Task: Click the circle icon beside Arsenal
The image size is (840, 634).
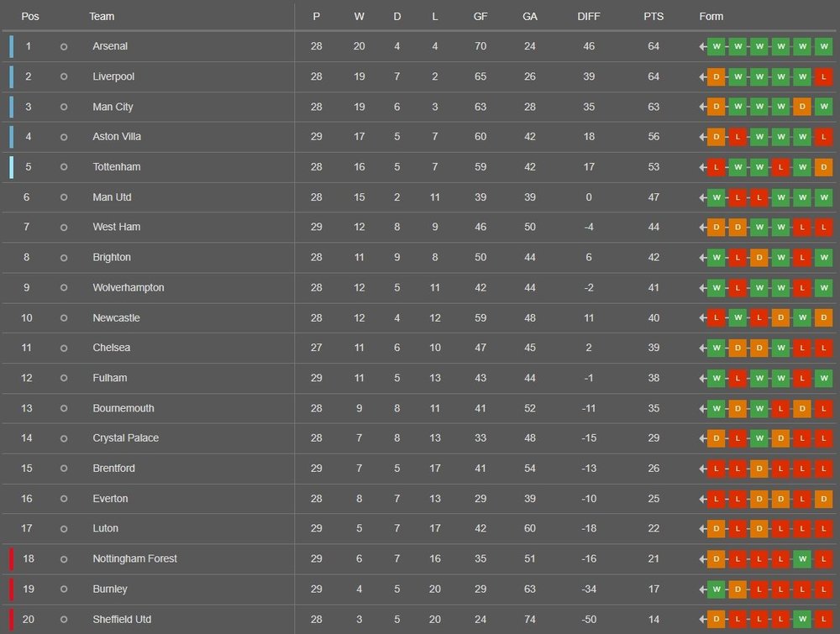Action: [64, 47]
